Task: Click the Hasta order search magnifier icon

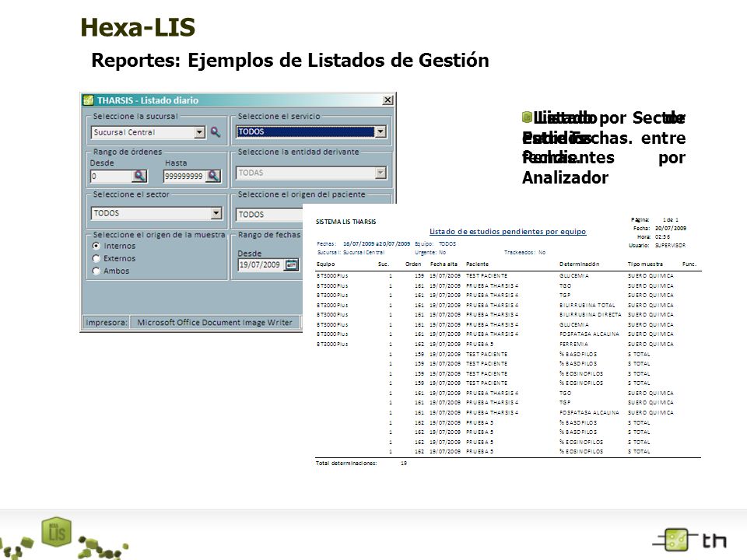Action: click(x=213, y=177)
